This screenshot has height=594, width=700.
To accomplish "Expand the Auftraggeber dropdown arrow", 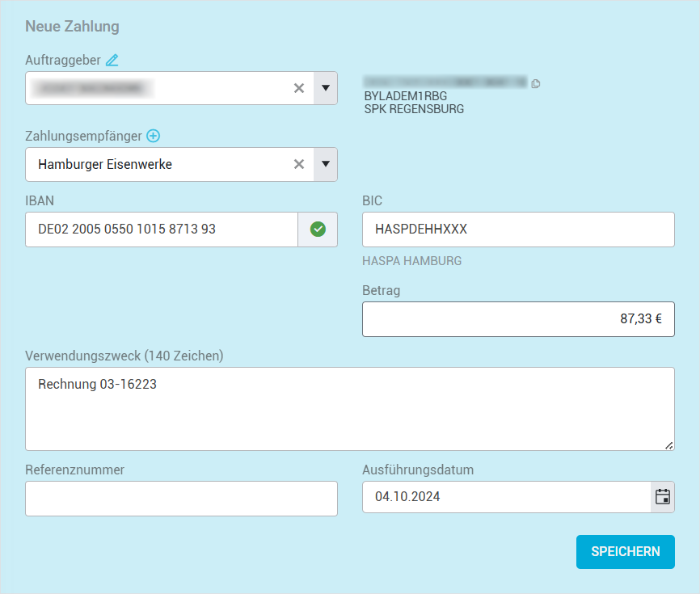I will [326, 88].
